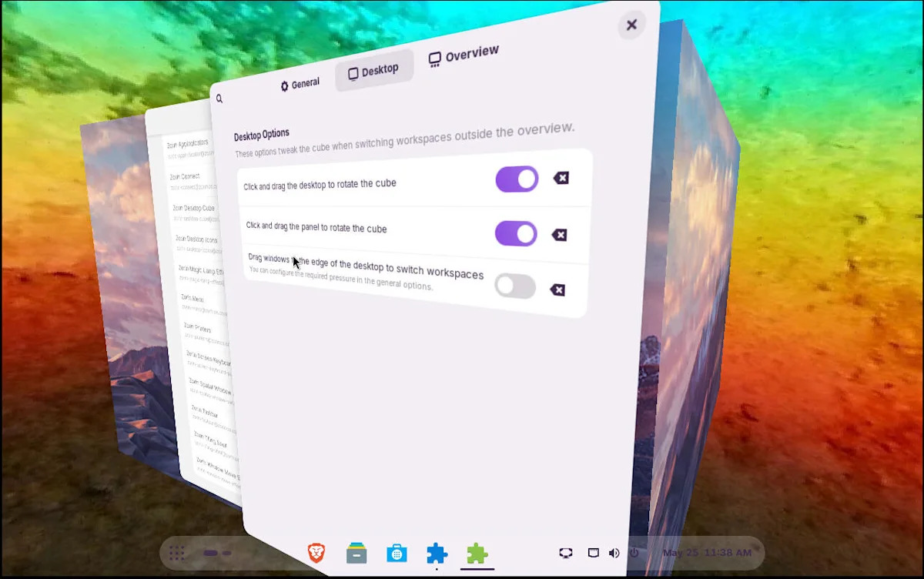Reset the drag panel option to default
The height and width of the screenshot is (579, 924).
(560, 235)
